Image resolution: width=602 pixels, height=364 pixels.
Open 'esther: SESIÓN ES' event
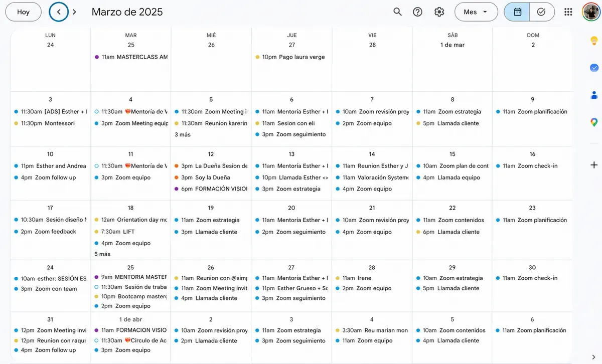[x=51, y=279]
